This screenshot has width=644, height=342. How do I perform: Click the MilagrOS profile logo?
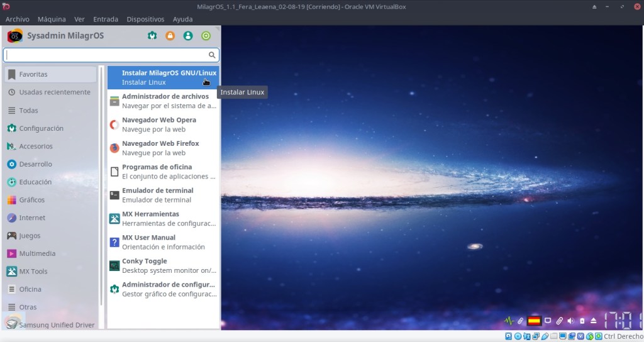click(15, 36)
